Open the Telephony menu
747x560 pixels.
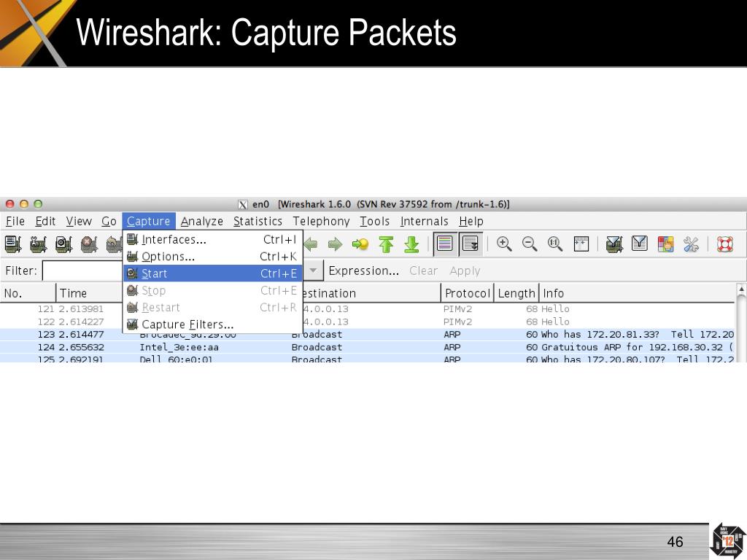pos(321,222)
